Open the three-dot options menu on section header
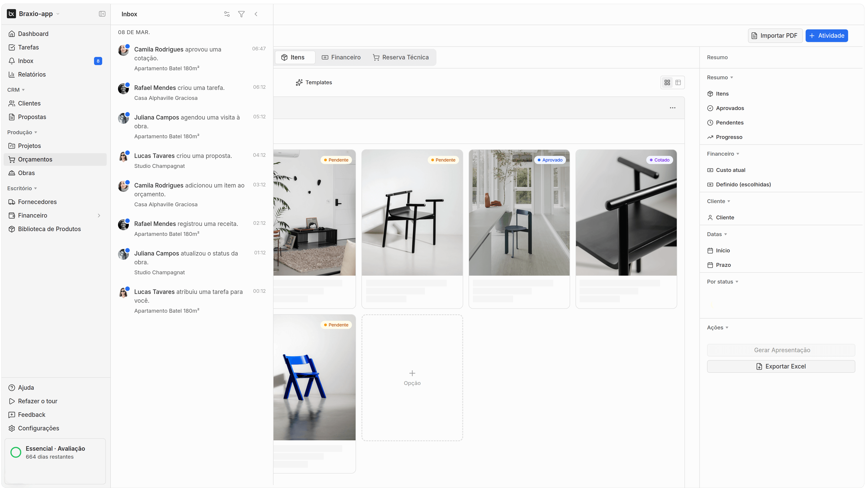The height and width of the screenshot is (488, 868). [x=672, y=108]
